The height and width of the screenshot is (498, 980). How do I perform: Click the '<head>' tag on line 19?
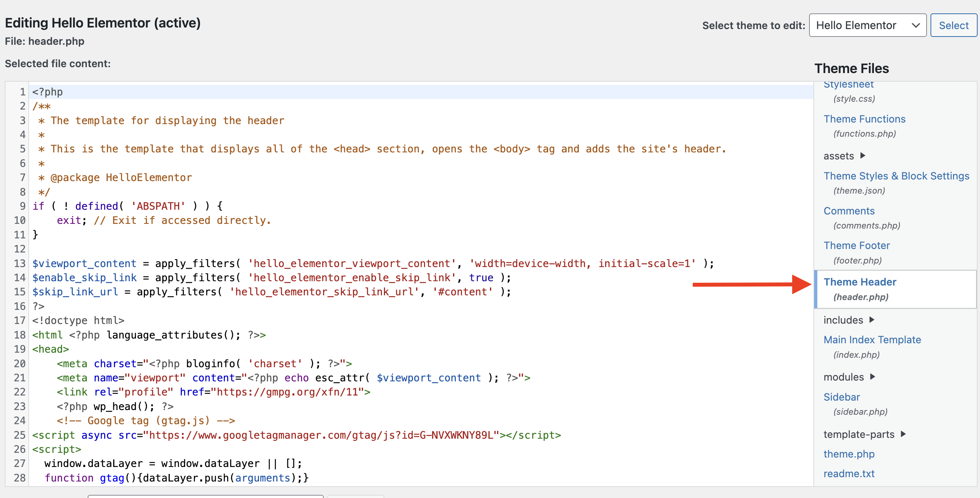51,349
